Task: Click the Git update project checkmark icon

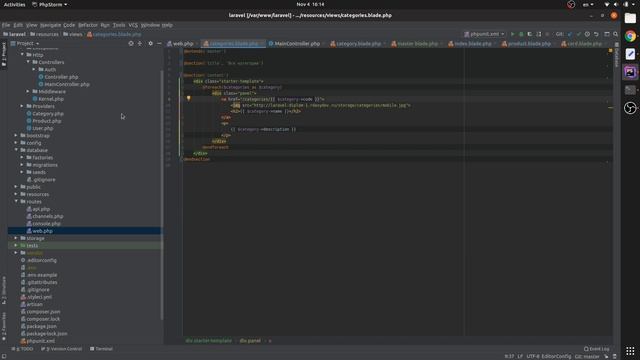Action: point(570,34)
